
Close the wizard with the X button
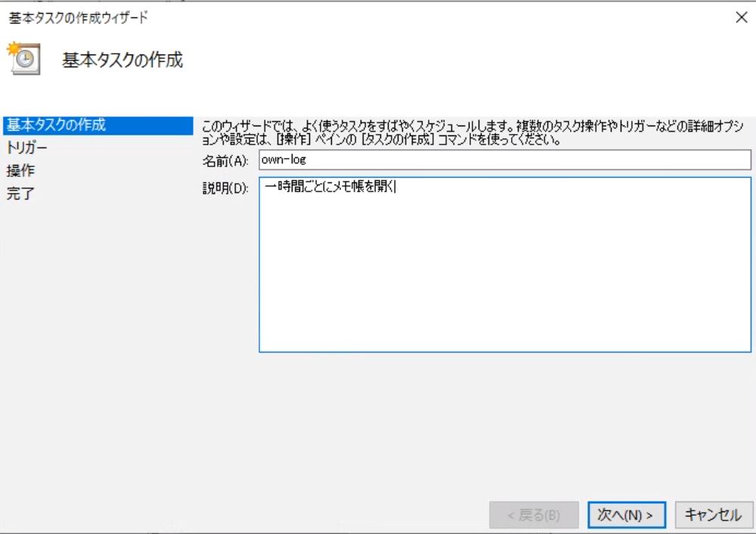click(x=742, y=17)
